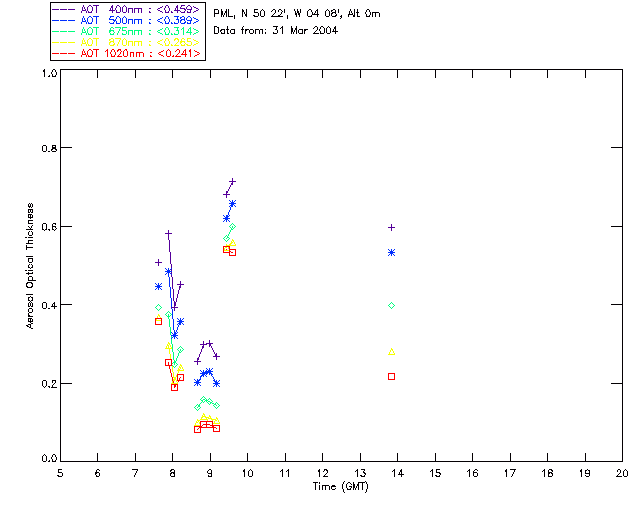
Task: Click the x-axis tick label 6
Action: (x=98, y=473)
